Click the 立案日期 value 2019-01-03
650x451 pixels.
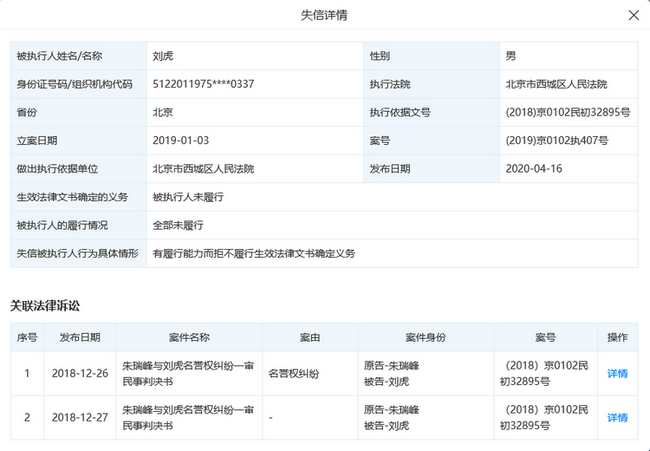tap(181, 141)
